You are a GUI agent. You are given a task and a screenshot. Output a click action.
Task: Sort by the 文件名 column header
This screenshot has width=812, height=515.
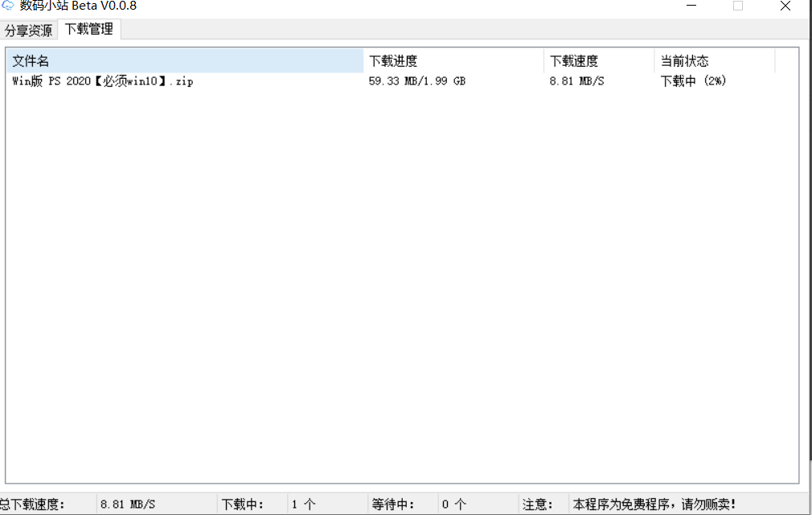pyautogui.click(x=185, y=60)
